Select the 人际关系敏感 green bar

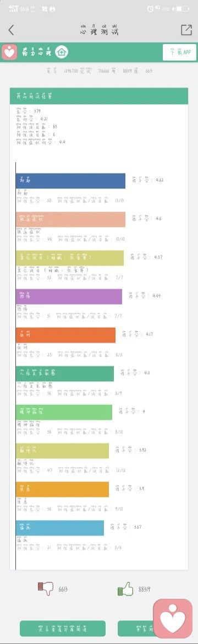coord(65,374)
